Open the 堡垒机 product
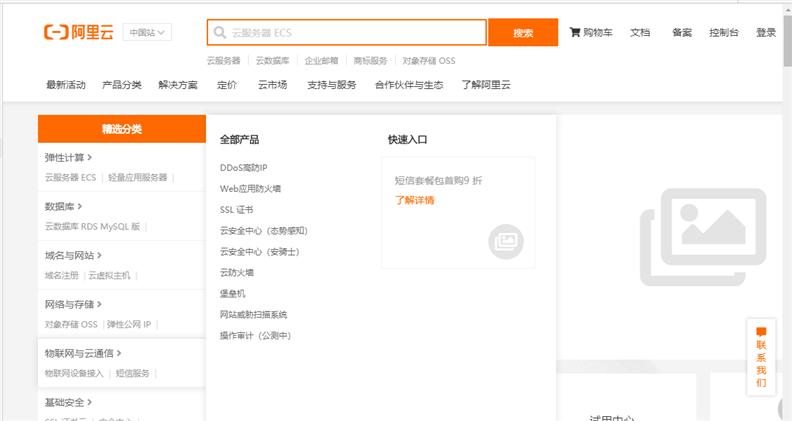 click(232, 294)
